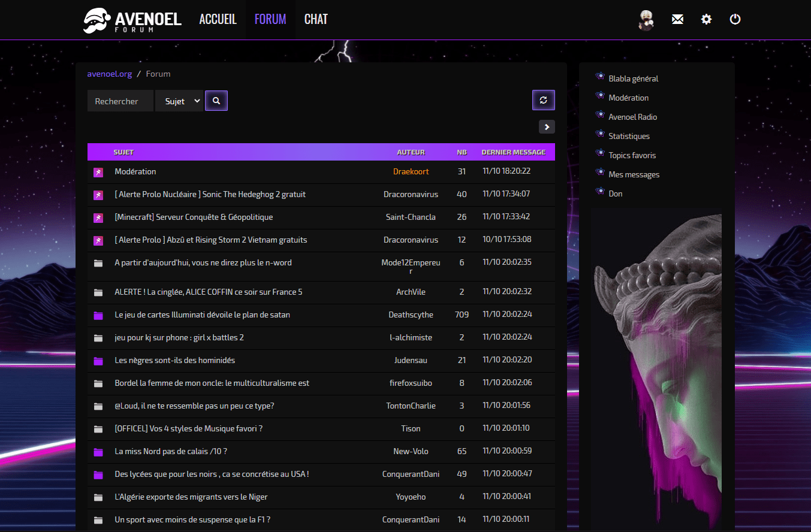Click purple folder icon of miss Nord topic
Viewport: 811px width, 532px height.
[x=98, y=452]
